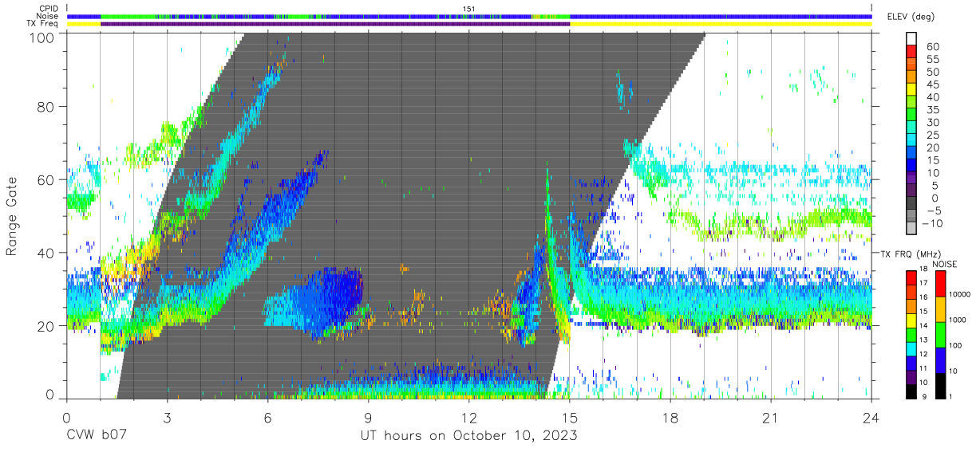Click the 3 tick label on UT hours axis
The image size is (980, 452).
coord(167,418)
